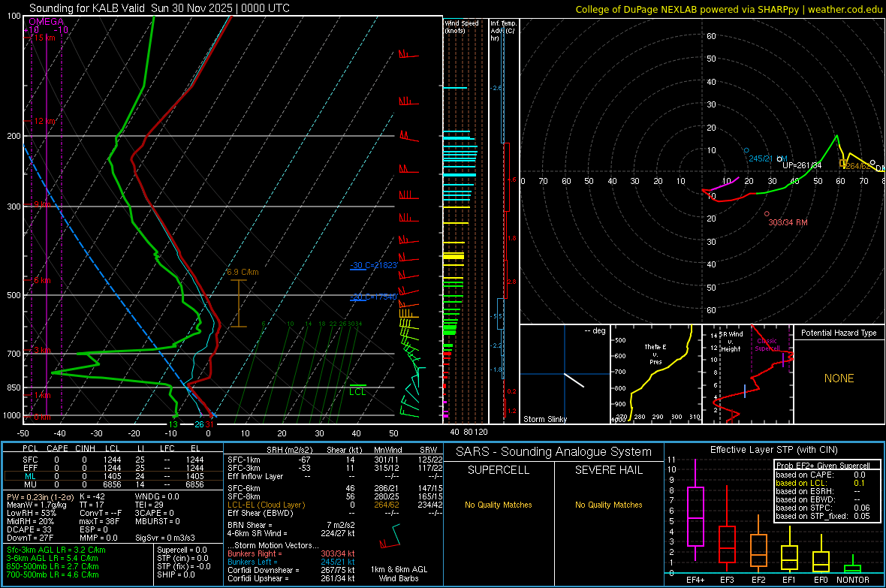Click the SHIP = 0.0 value
886x588 pixels.
[x=176, y=574]
